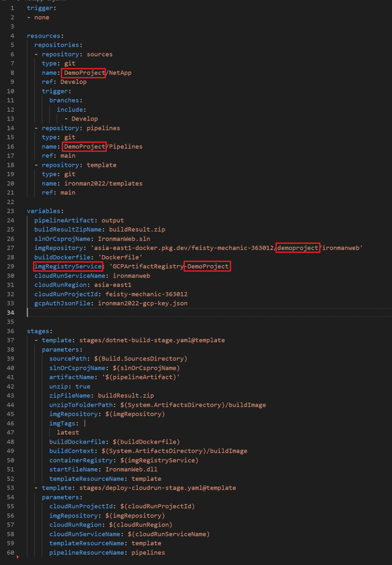392x565 pixels.
Task: Click '$(slnOrCsprojName)' value on line 40
Action: (x=146, y=368)
